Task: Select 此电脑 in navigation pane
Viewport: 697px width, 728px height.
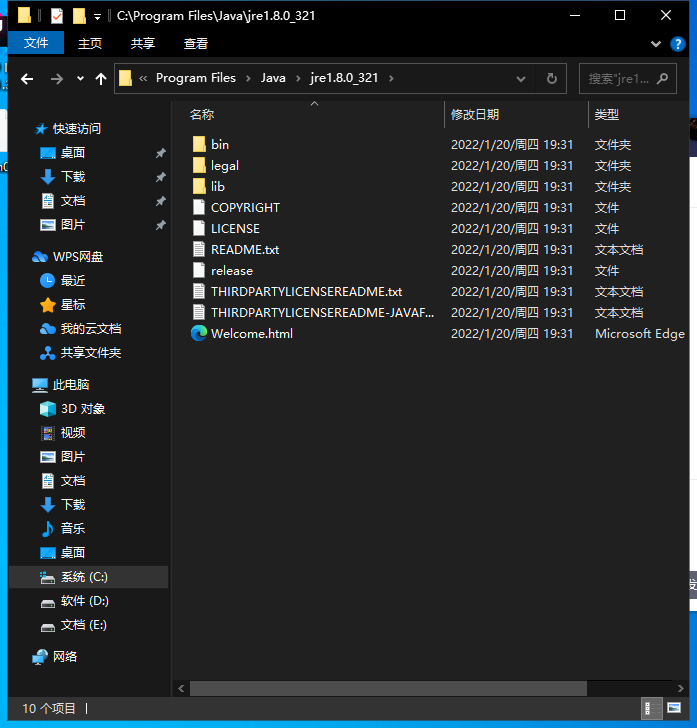Action: (x=70, y=384)
